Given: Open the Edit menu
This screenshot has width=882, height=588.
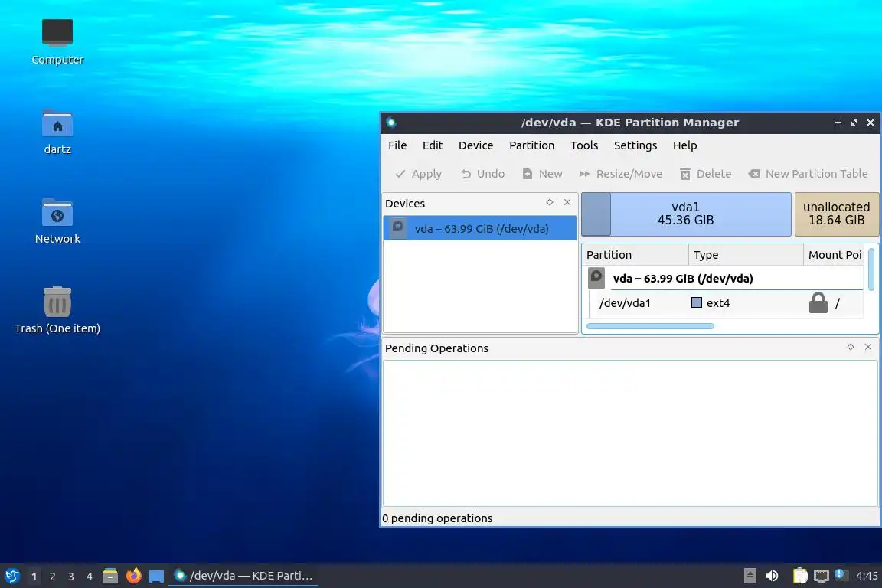Looking at the screenshot, I should click(x=433, y=145).
